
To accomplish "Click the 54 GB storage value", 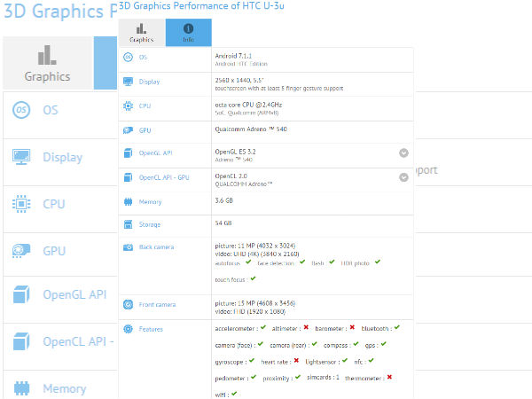I will (x=223, y=223).
